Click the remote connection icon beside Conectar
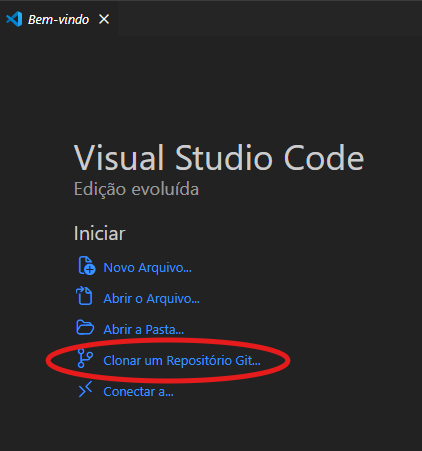Image resolution: width=422 pixels, height=451 pixels. (x=85, y=390)
